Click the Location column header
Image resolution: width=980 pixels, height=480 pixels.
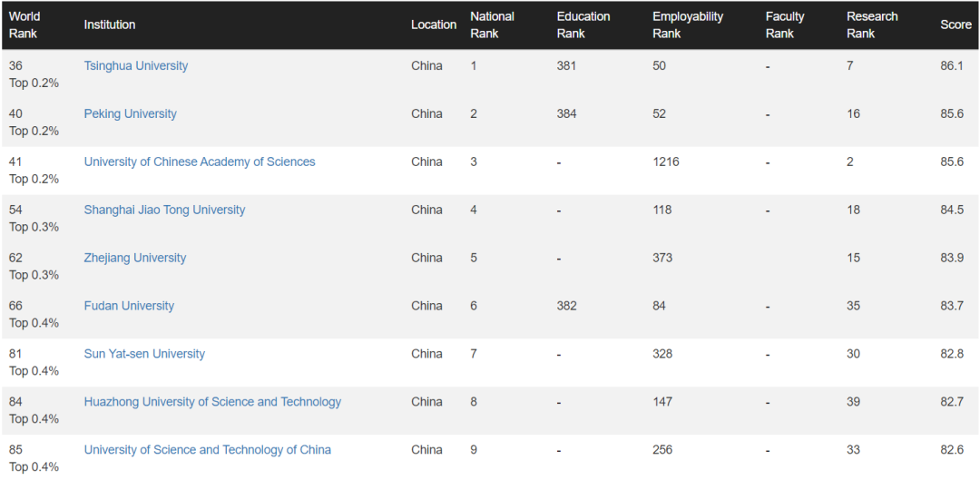tap(434, 25)
